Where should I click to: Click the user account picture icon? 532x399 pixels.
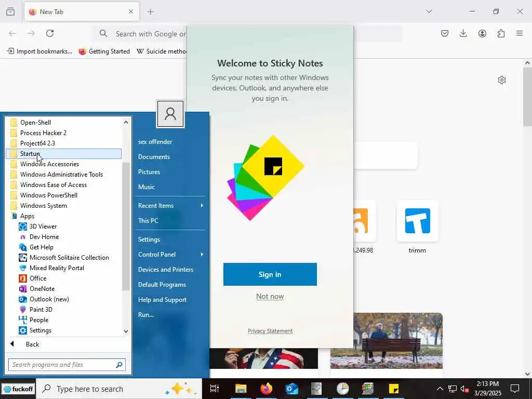click(170, 114)
